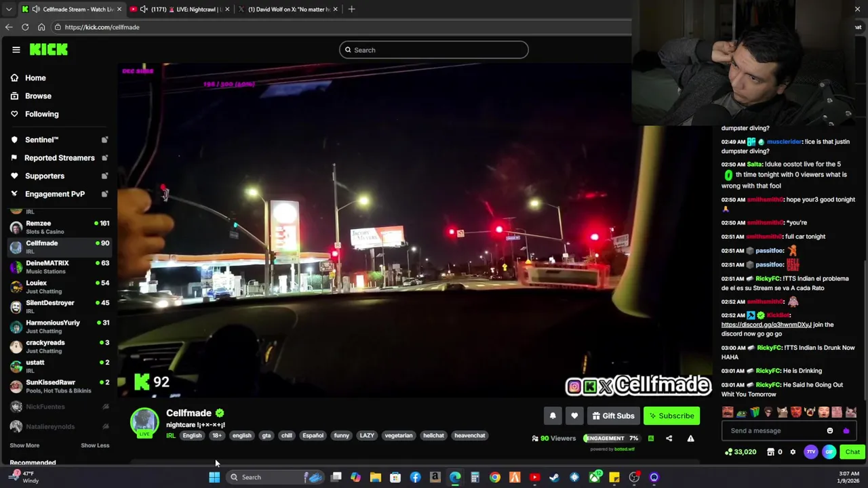Click the lock toggle beside Sentinel

(x=104, y=140)
